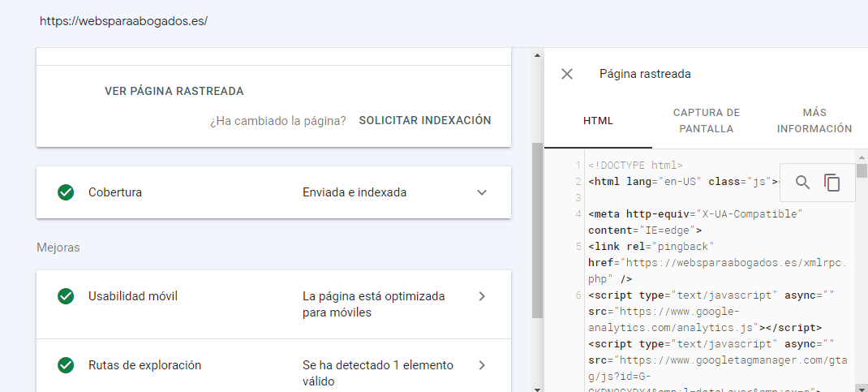Viewport: 868px width, 392px height.
Task: Open Usabilidad móvil details arrow
Action: (x=482, y=296)
